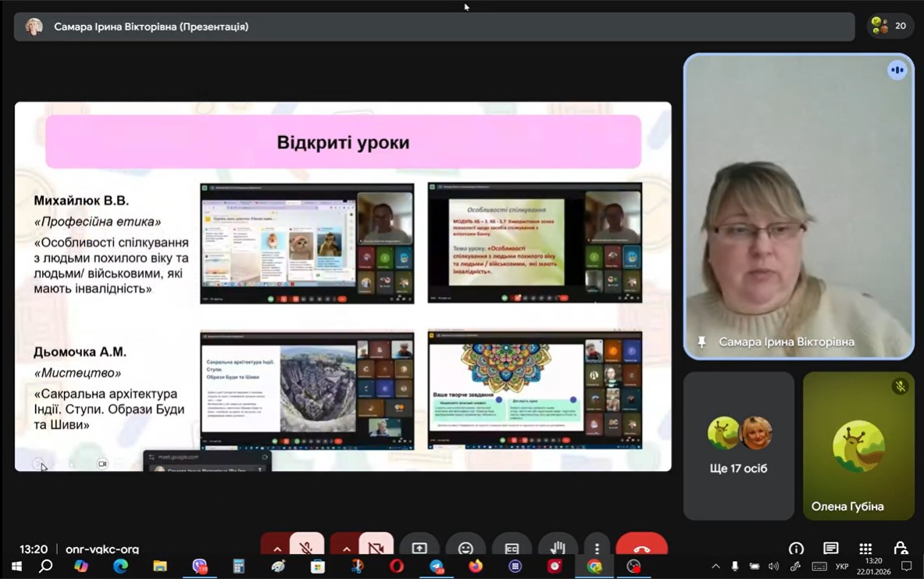Turn on the camera in the call bar
Screen dimensions: 924x579
[x=376, y=546]
